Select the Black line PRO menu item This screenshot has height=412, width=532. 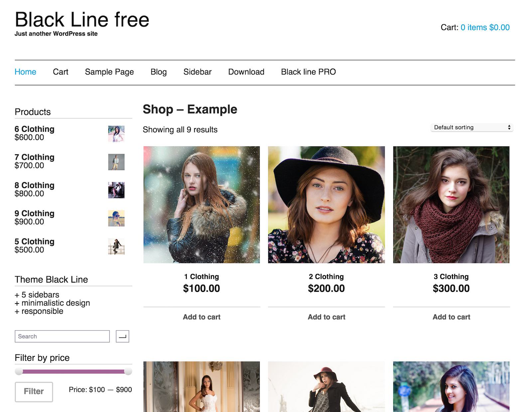(308, 72)
